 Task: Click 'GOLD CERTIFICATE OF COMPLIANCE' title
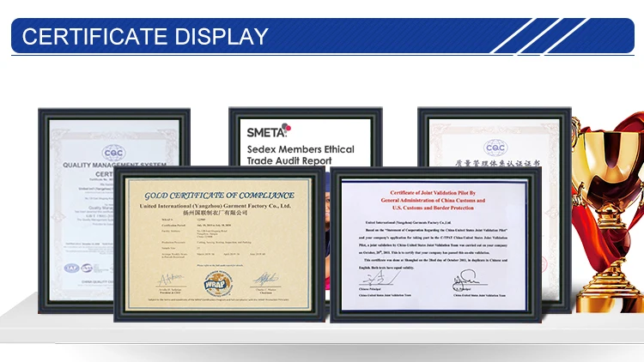click(219, 196)
